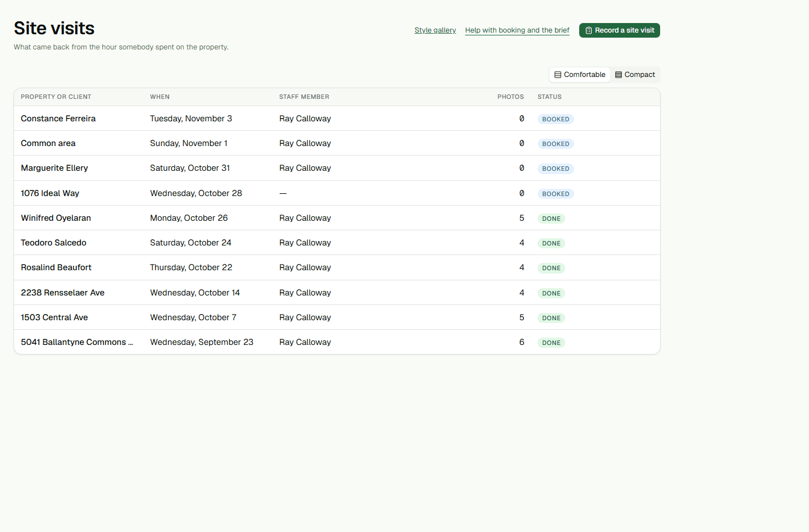Open the 5041 Ballantyne Commons visit
The image size is (809, 532).
[x=337, y=342]
